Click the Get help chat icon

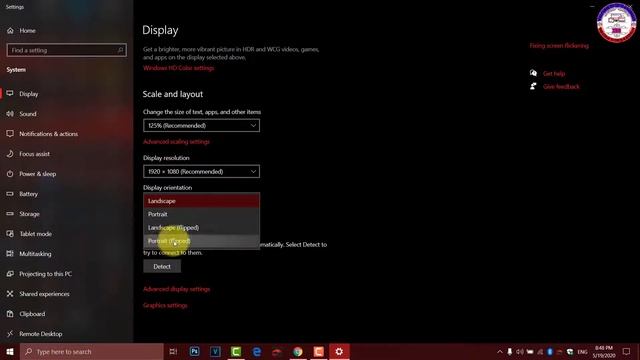533,73
